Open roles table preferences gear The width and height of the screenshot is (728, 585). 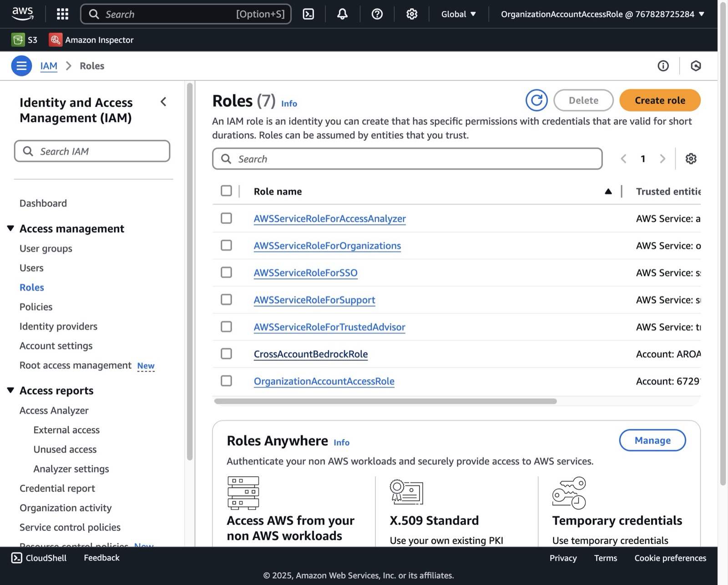click(691, 158)
